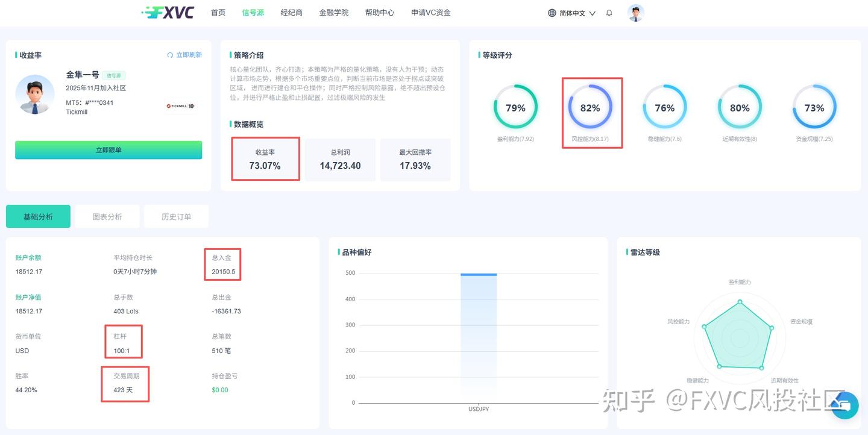Click the 79% 盈利能力 gauge
Viewport: 868px width, 435px height.
click(515, 108)
